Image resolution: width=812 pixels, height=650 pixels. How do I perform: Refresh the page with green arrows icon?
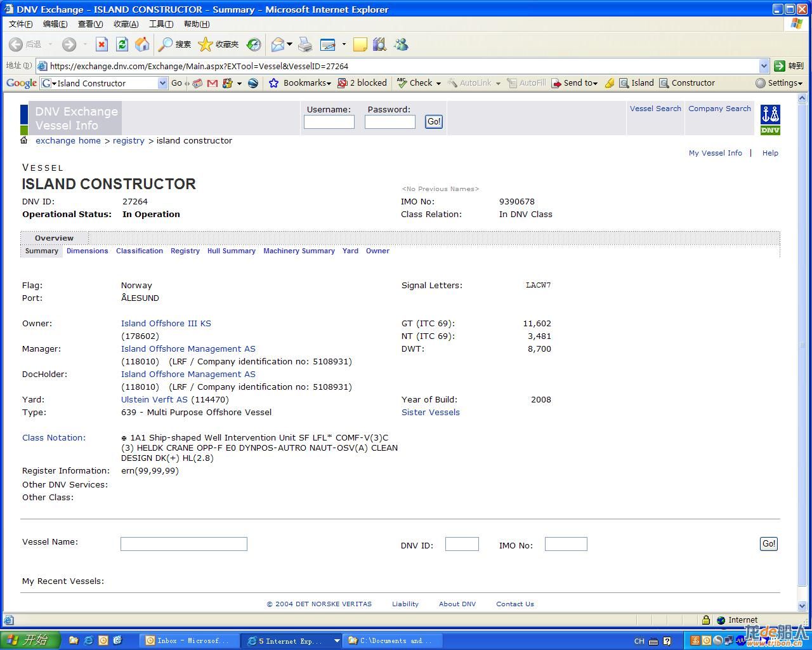pyautogui.click(x=122, y=44)
